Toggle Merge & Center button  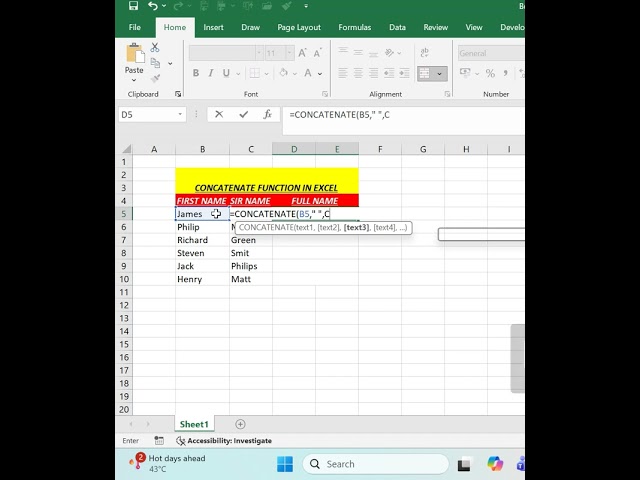[x=424, y=73]
